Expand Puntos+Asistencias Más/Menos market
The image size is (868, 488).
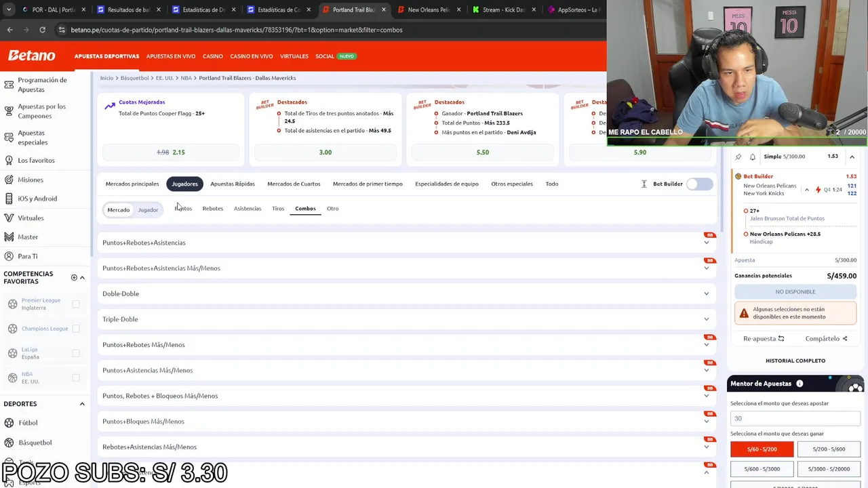(x=407, y=370)
